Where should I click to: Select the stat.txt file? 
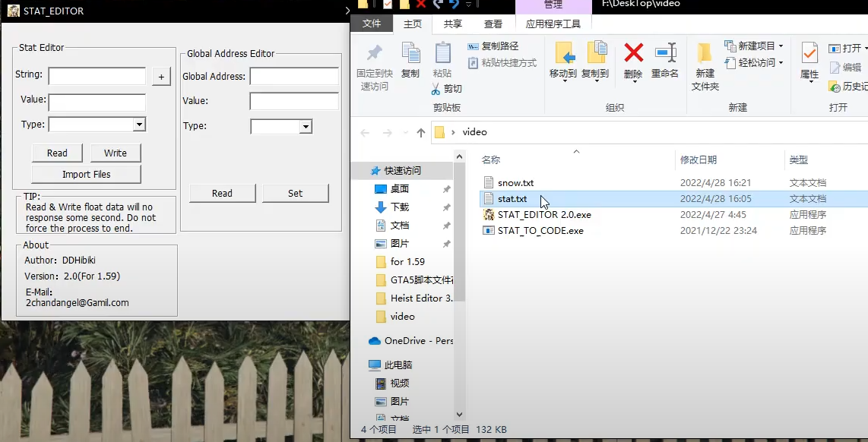tap(512, 198)
